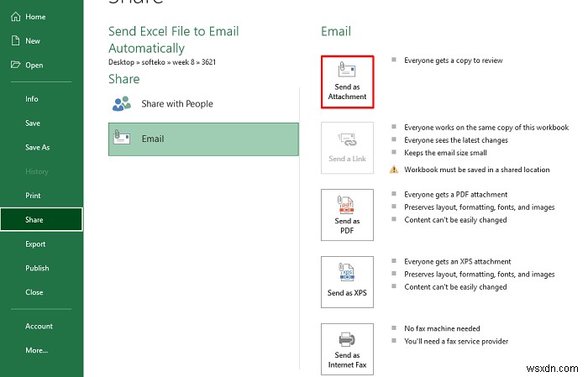Send workbook as Internet Fax

click(x=347, y=349)
